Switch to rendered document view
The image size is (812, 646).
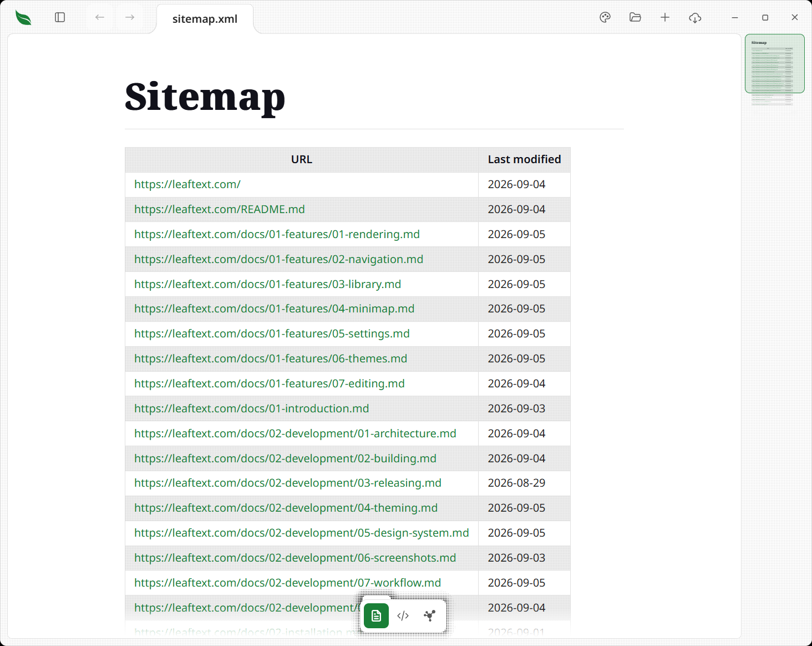click(x=376, y=615)
